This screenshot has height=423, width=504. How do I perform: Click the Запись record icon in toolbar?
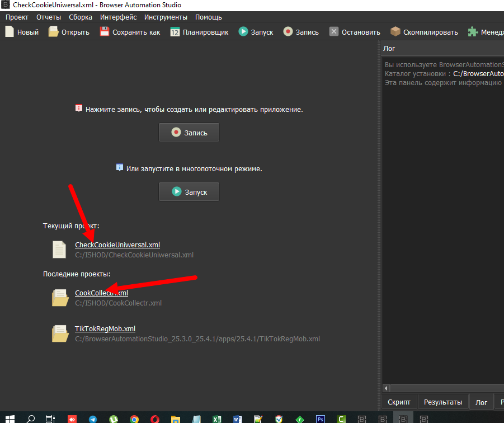coord(288,32)
